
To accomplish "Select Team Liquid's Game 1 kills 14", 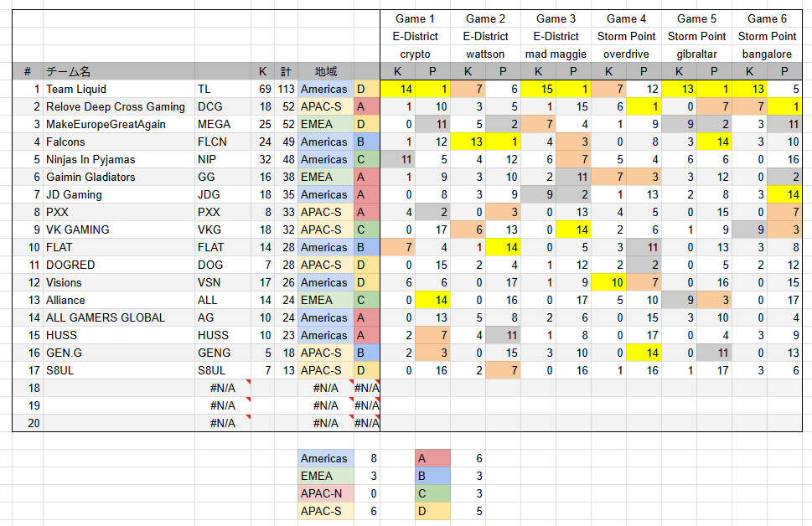I will [x=398, y=89].
